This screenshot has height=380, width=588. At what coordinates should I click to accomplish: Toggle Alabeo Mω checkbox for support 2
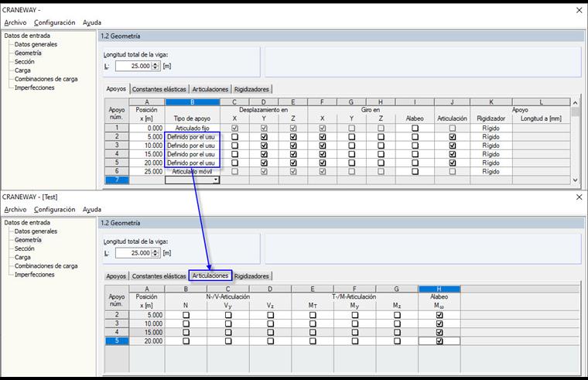click(x=439, y=315)
